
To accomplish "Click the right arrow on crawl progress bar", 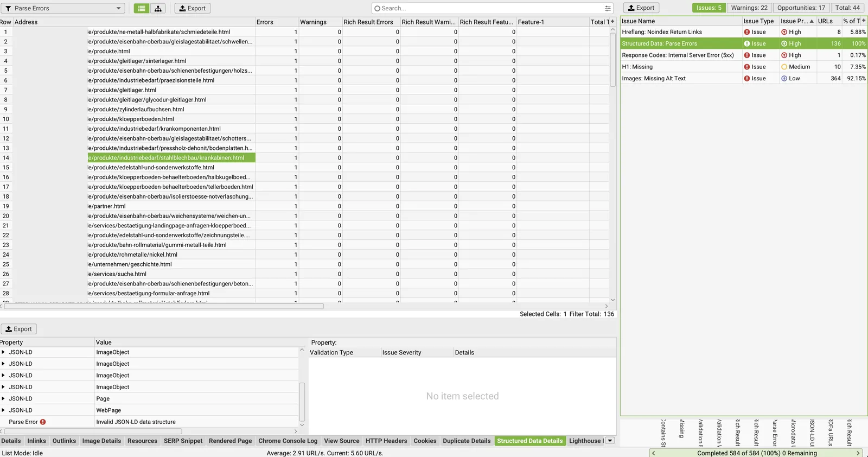I will click(858, 453).
